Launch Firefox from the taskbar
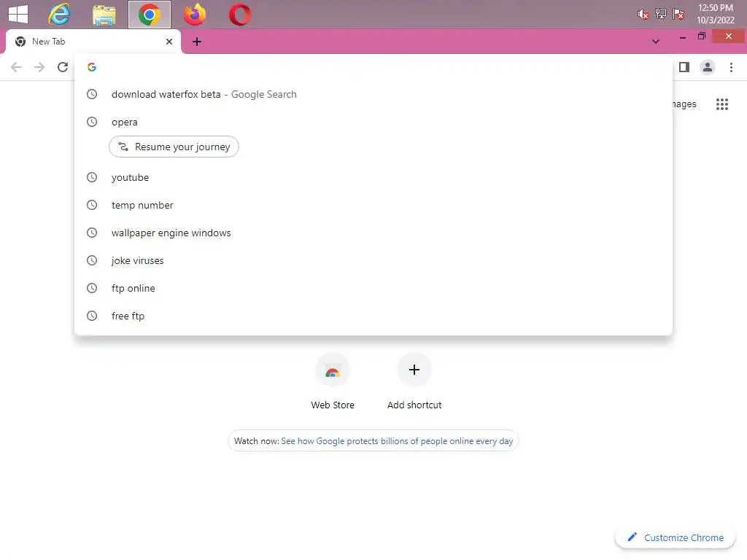Screen dimensions: 747x560 [194, 15]
